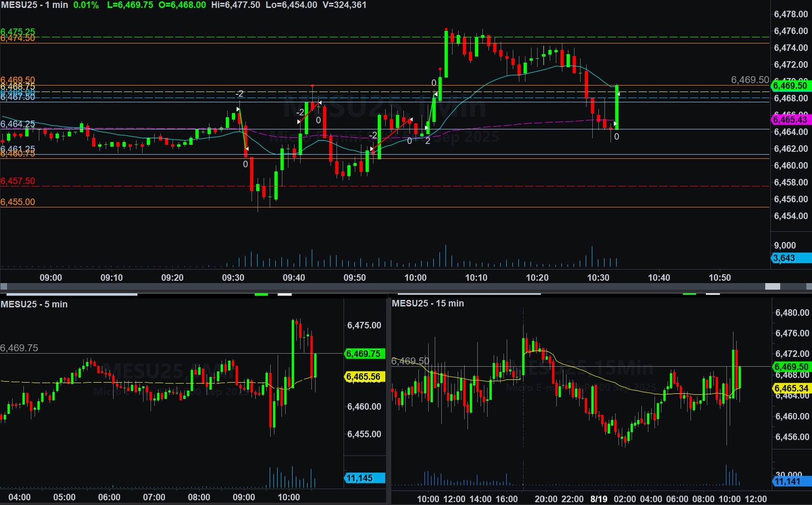812x505 pixels.
Task: Select the blue 3,643 volume tag
Action: [x=790, y=258]
